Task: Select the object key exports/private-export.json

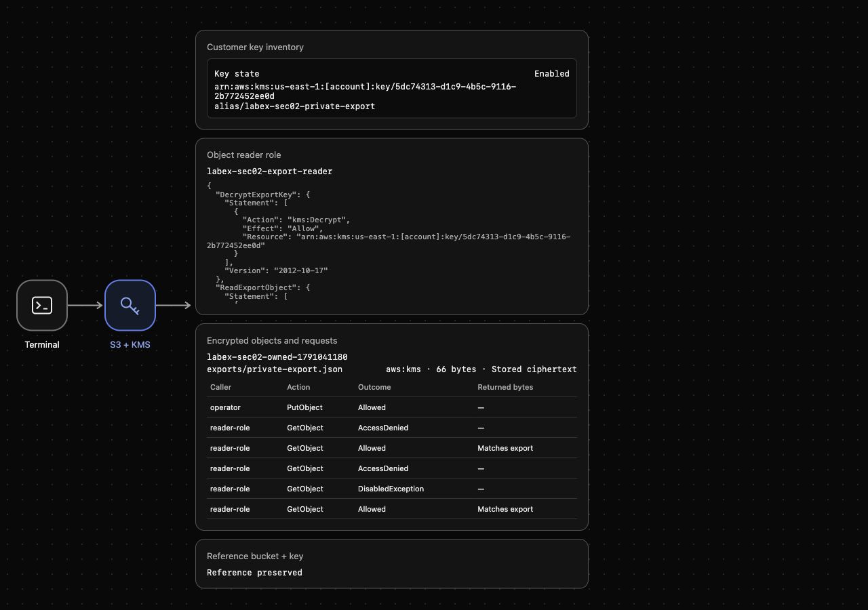Action: [x=275, y=369]
